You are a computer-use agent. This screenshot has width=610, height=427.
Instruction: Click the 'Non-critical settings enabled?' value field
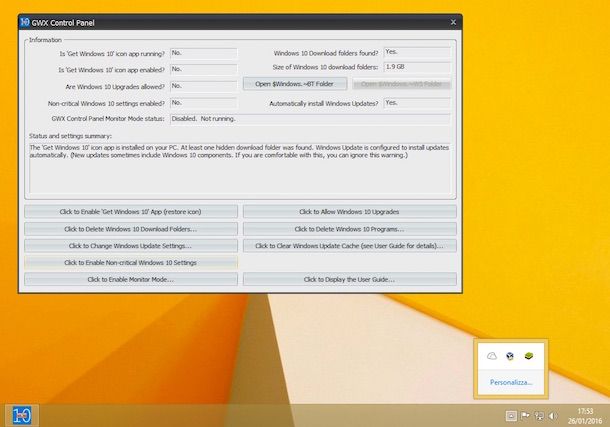tap(203, 103)
